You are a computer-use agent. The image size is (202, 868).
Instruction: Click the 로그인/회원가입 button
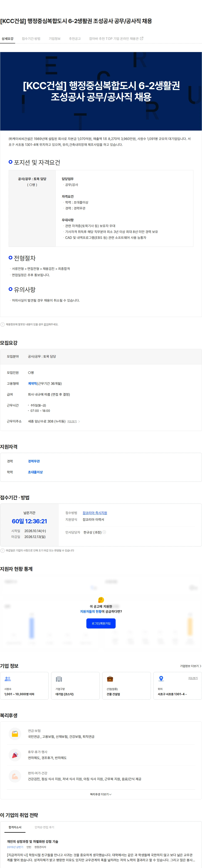tap(101, 623)
